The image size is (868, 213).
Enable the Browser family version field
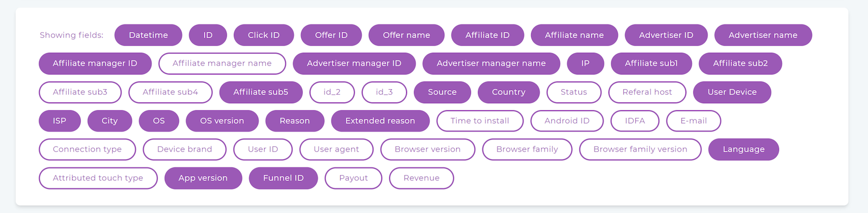pyautogui.click(x=640, y=149)
